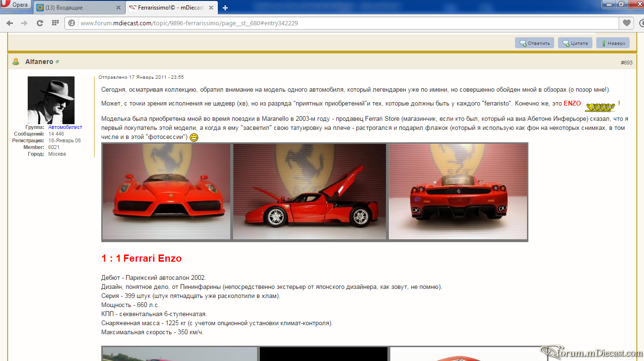
Task: Select the message count '14 446'
Action: tap(56, 134)
